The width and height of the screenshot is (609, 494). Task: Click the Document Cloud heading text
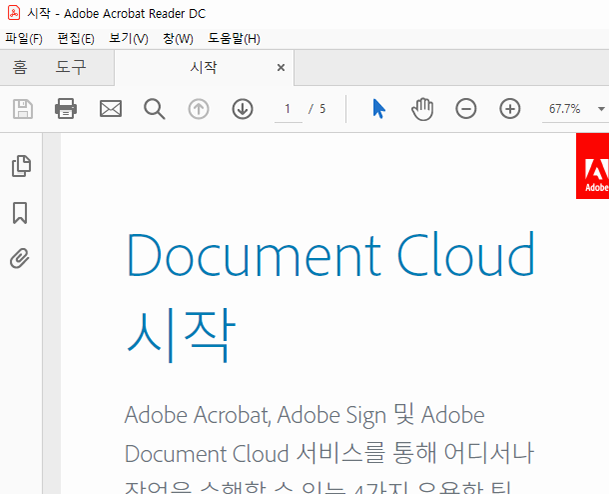(x=331, y=254)
